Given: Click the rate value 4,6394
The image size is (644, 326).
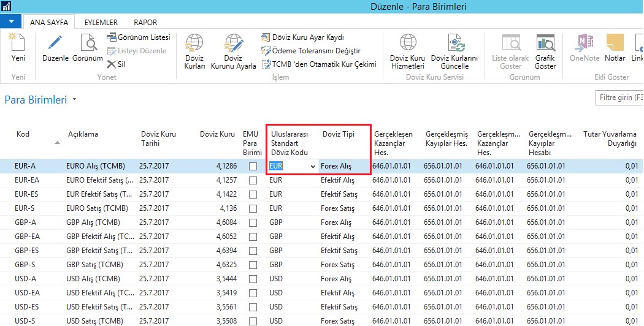Looking at the screenshot, I should click(x=226, y=251).
